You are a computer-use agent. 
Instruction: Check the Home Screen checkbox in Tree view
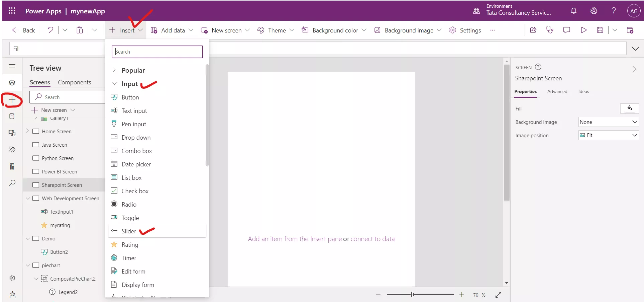36,131
